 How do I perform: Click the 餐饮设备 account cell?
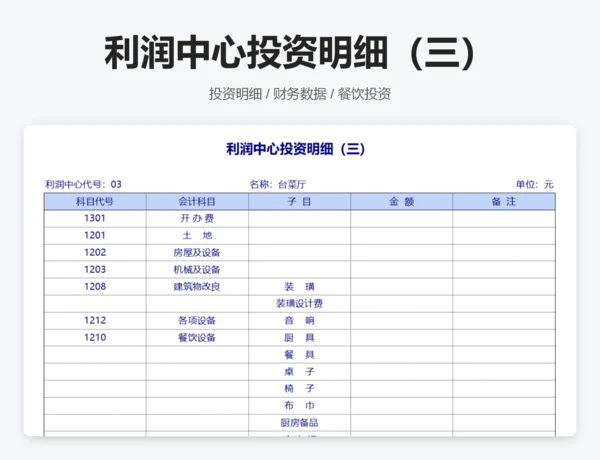tap(197, 338)
